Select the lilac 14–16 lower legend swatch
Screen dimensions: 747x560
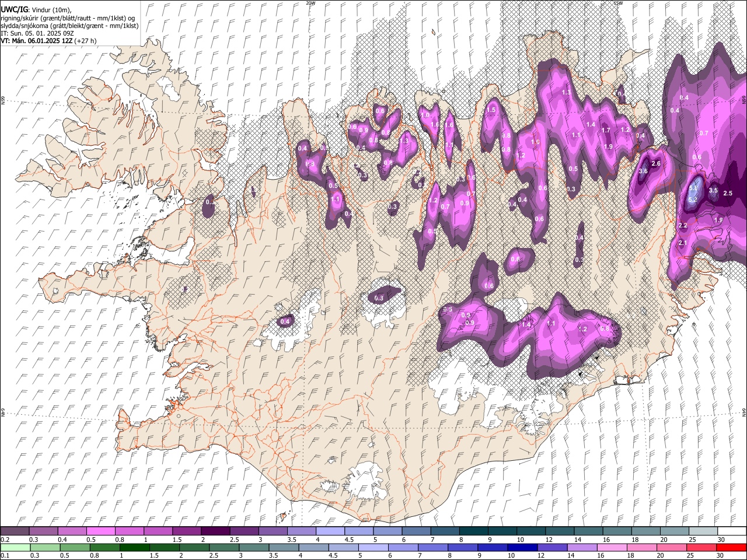click(582, 548)
